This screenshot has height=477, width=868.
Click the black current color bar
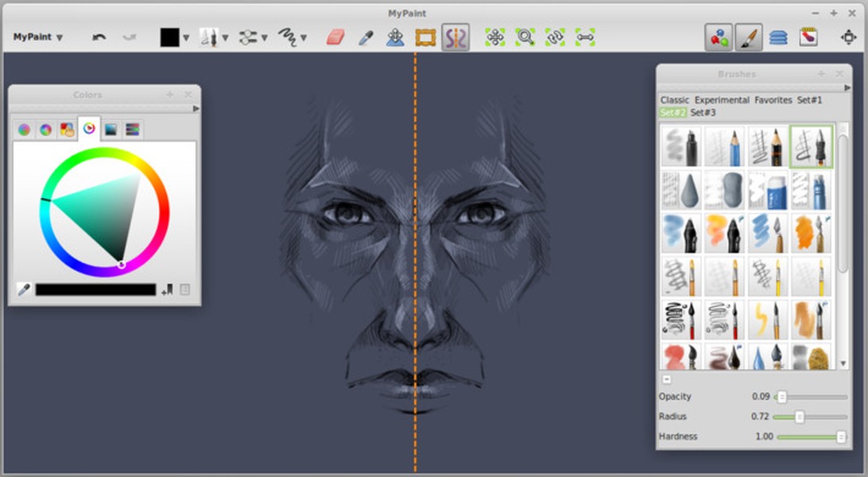[x=95, y=290]
